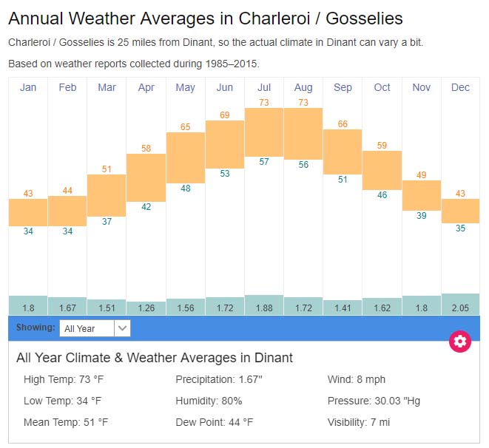Screen dimensions: 489x448
Task: Click the Jun month header
Action: (225, 87)
